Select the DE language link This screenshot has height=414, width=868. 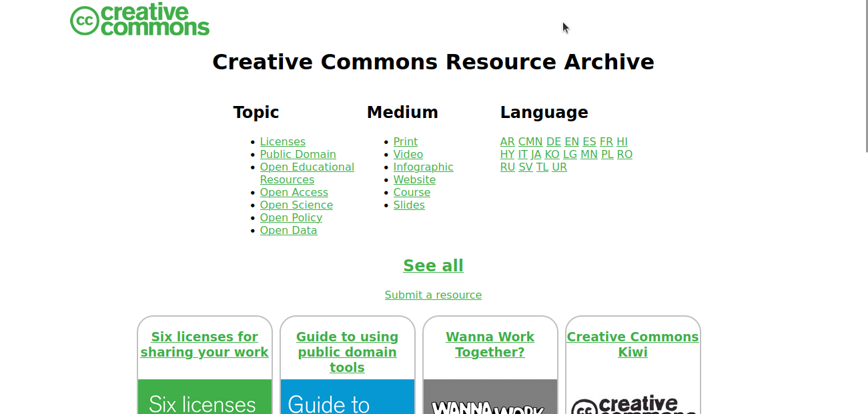pyautogui.click(x=554, y=141)
